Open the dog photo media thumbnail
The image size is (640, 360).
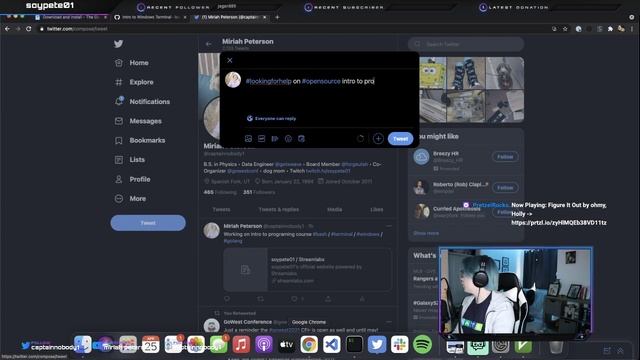505,73
